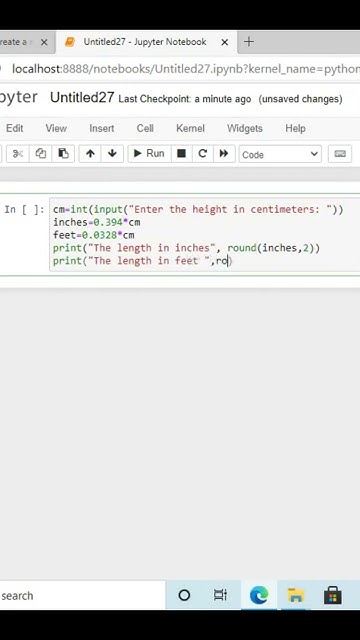Click the Jupyter logo text
Viewport: 360px width, 640px height.
coord(18,98)
